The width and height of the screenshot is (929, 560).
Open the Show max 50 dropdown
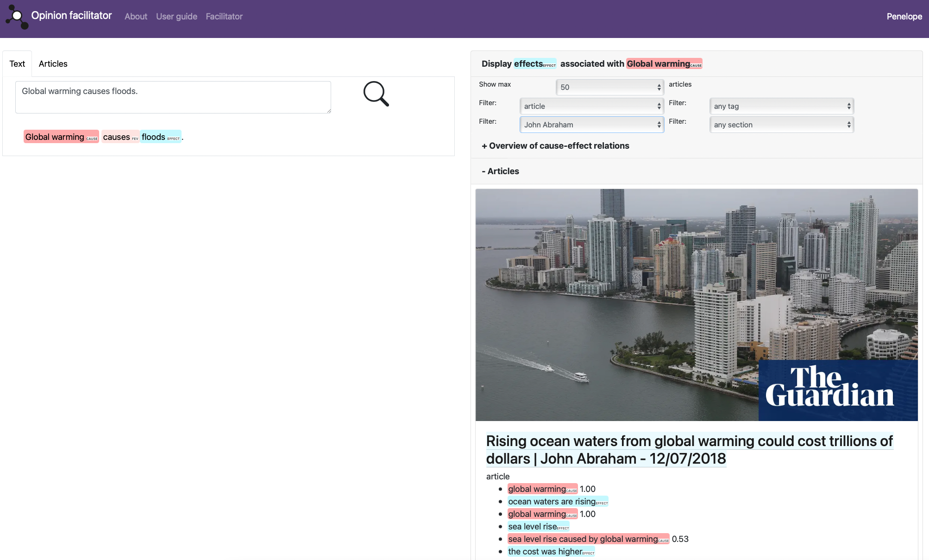610,87
